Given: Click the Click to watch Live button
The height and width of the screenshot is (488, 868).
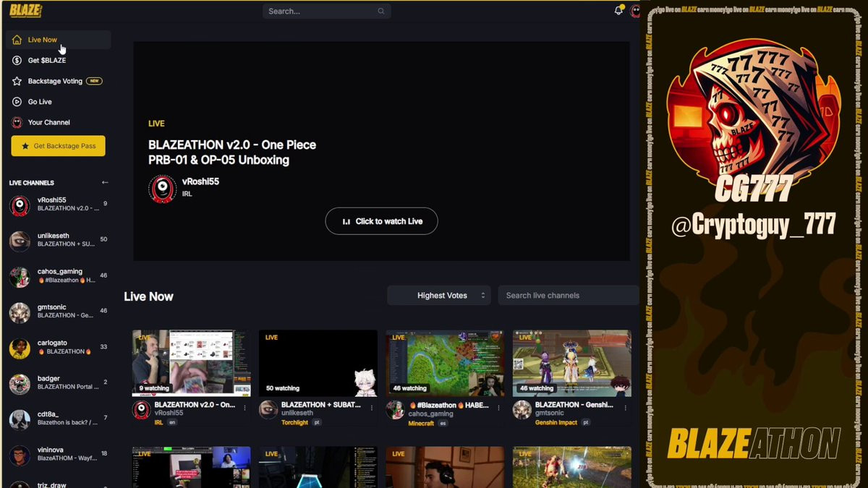Looking at the screenshot, I should 381,221.
